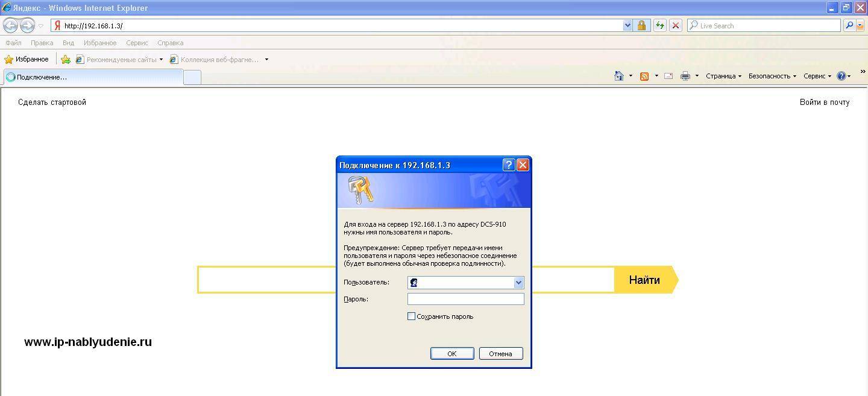Expand Коллекция веб-фрагментов dropdown arrow
This screenshot has height=396, width=868.
tap(266, 59)
